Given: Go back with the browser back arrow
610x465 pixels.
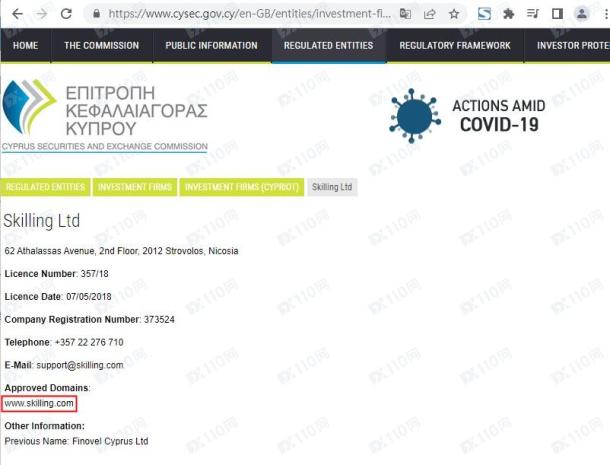Looking at the screenshot, I should coord(18,14).
